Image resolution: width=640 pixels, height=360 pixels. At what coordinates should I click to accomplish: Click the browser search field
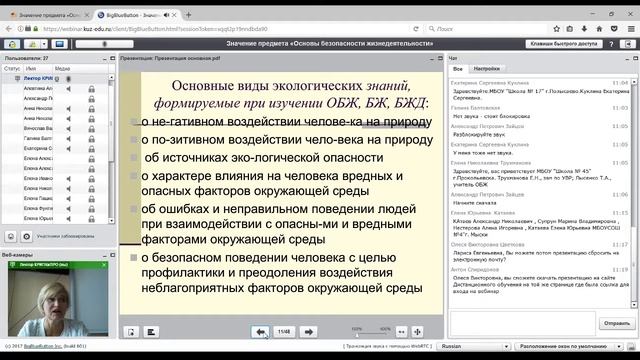tap(486, 29)
